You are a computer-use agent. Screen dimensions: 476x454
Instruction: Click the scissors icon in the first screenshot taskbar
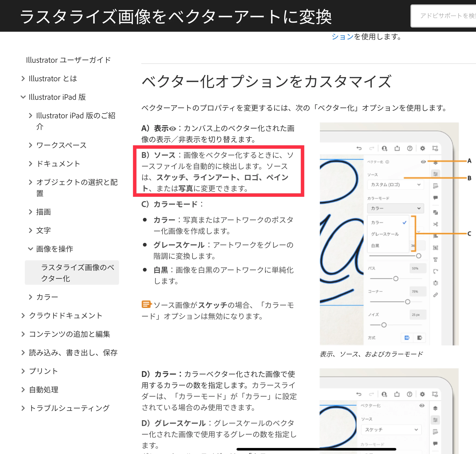[435, 224]
